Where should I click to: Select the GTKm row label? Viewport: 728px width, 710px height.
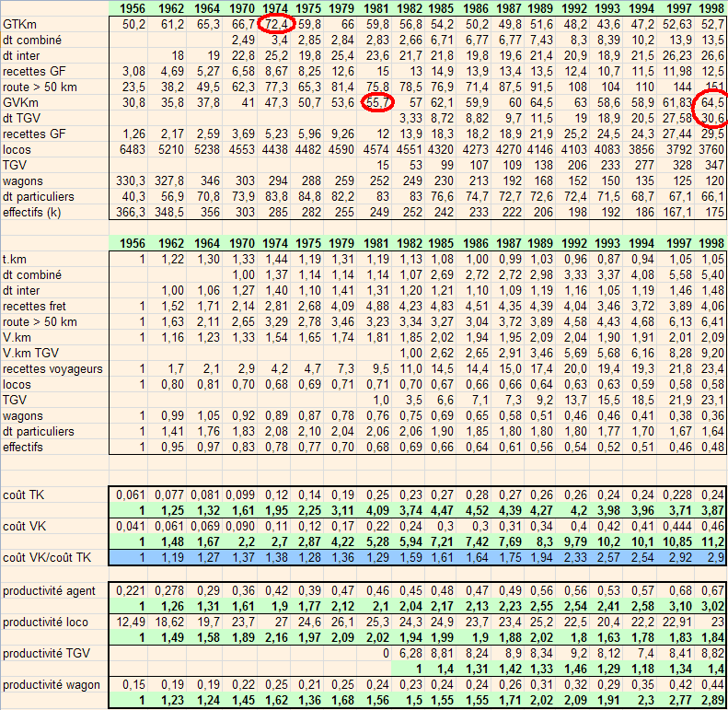(x=19, y=25)
